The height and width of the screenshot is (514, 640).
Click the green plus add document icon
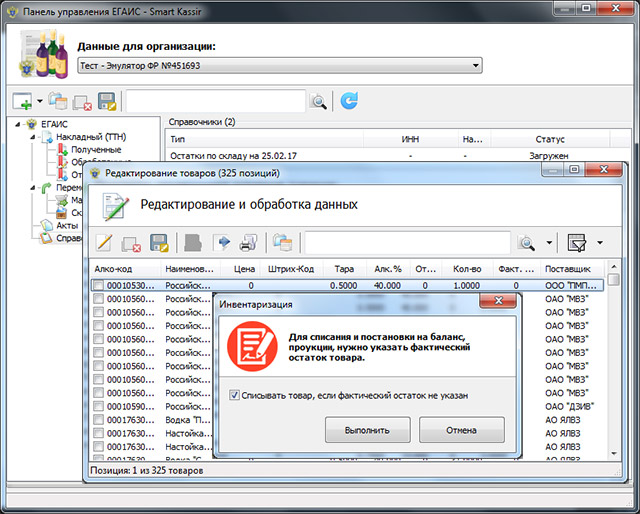[23, 101]
